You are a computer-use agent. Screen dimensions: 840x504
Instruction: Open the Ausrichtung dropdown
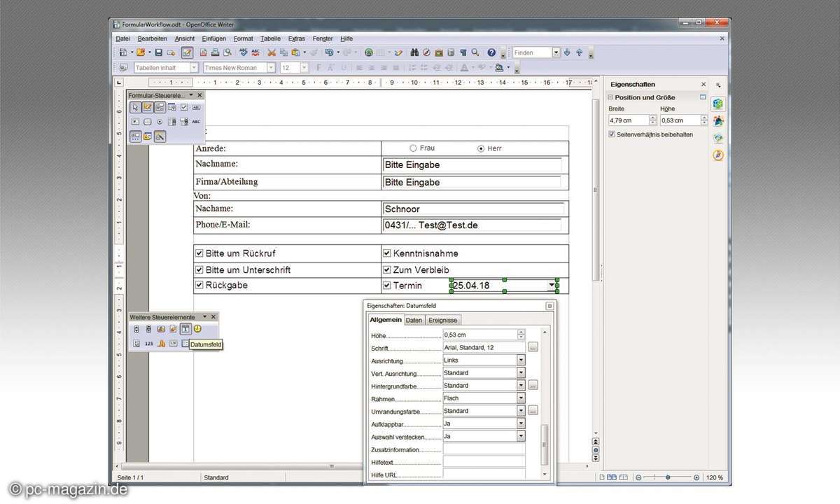[521, 360]
